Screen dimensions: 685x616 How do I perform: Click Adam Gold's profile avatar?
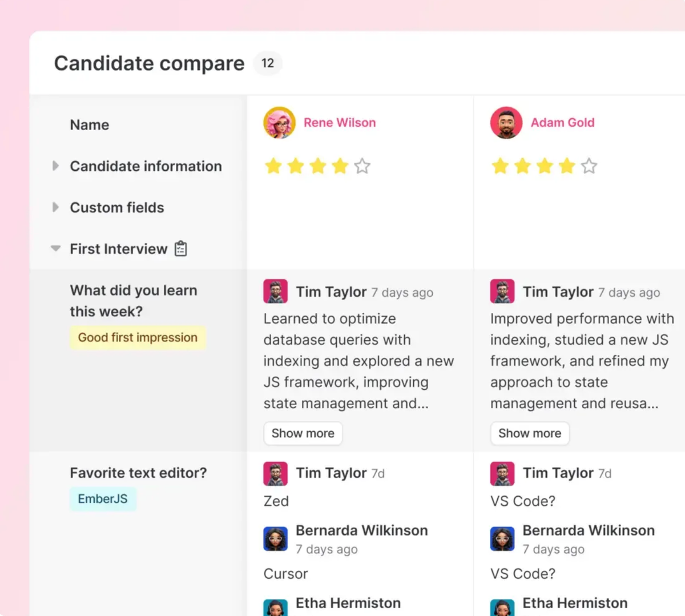click(x=506, y=123)
